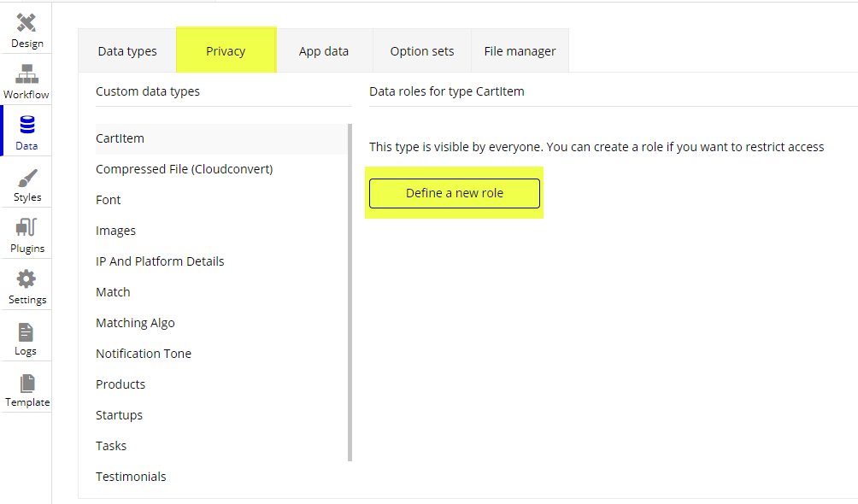Open the Settings gear icon
The image size is (858, 504).
[x=26, y=279]
